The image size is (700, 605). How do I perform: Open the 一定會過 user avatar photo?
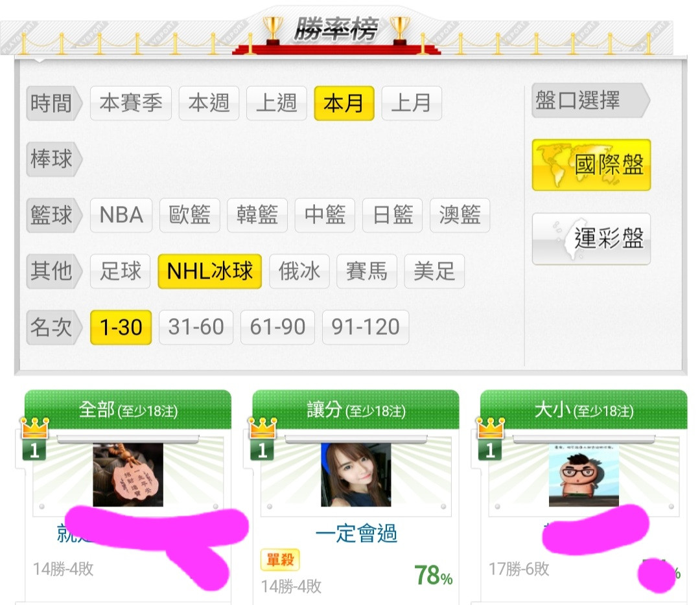tap(356, 474)
